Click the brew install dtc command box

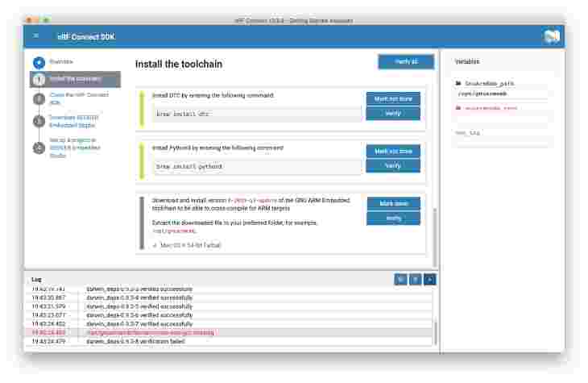pos(257,114)
